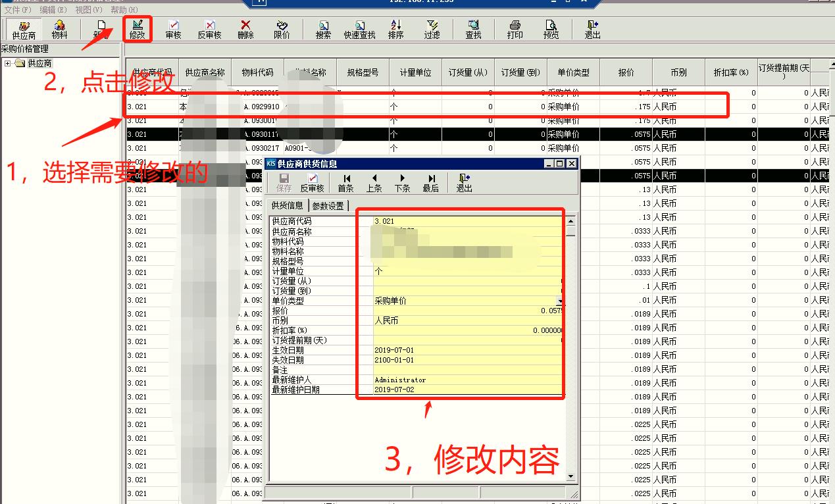835x504 pixels.
Task: Click the 删除 delete toolbar icon
Action: (244, 30)
